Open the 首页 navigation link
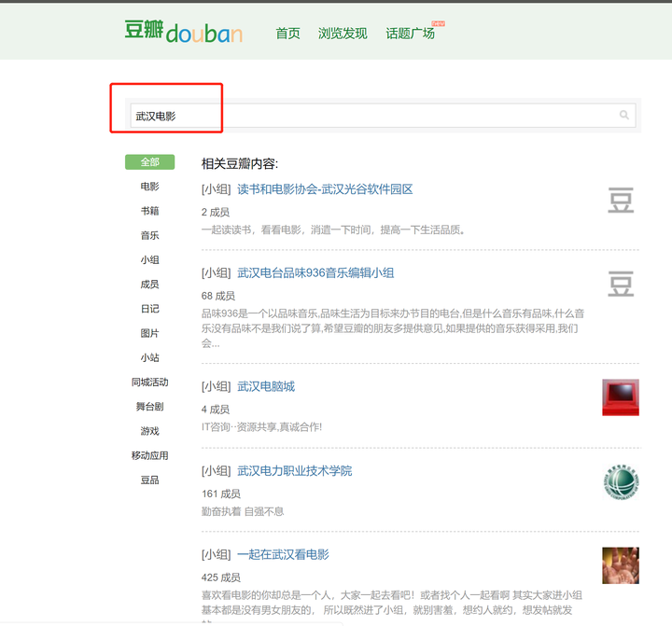This screenshot has height=626, width=672. click(x=287, y=33)
